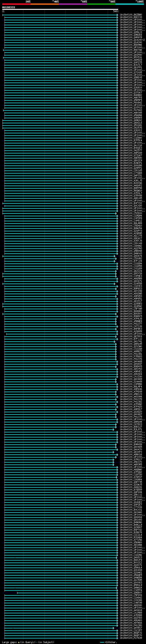Screen dimensions: 146x644
Task: Select the UniRef100_Q4JI16 label
Action: (x=131, y=146)
